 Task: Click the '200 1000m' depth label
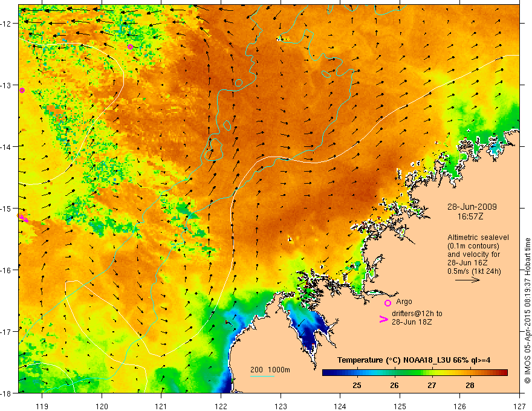click(x=270, y=370)
